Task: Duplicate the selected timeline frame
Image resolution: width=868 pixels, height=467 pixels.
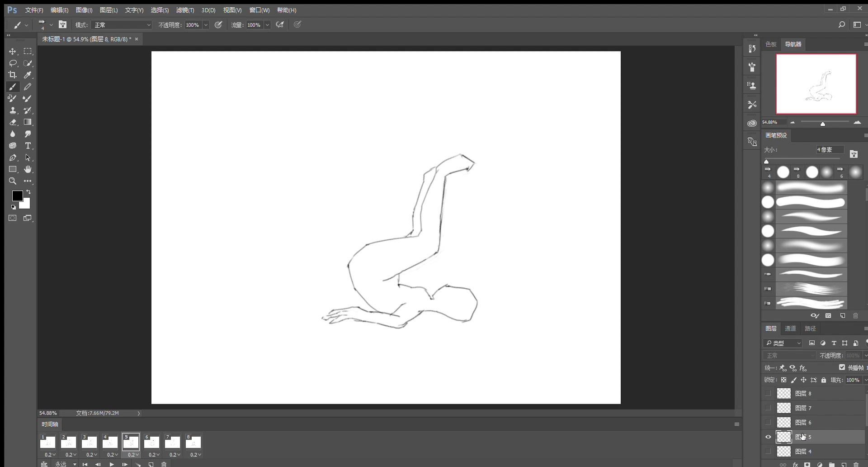Action: coord(151,464)
